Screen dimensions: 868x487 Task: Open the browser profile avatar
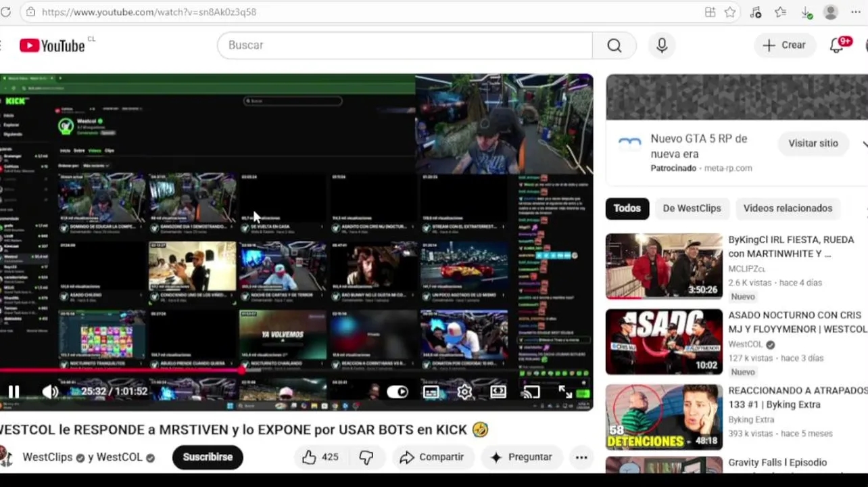click(x=831, y=12)
